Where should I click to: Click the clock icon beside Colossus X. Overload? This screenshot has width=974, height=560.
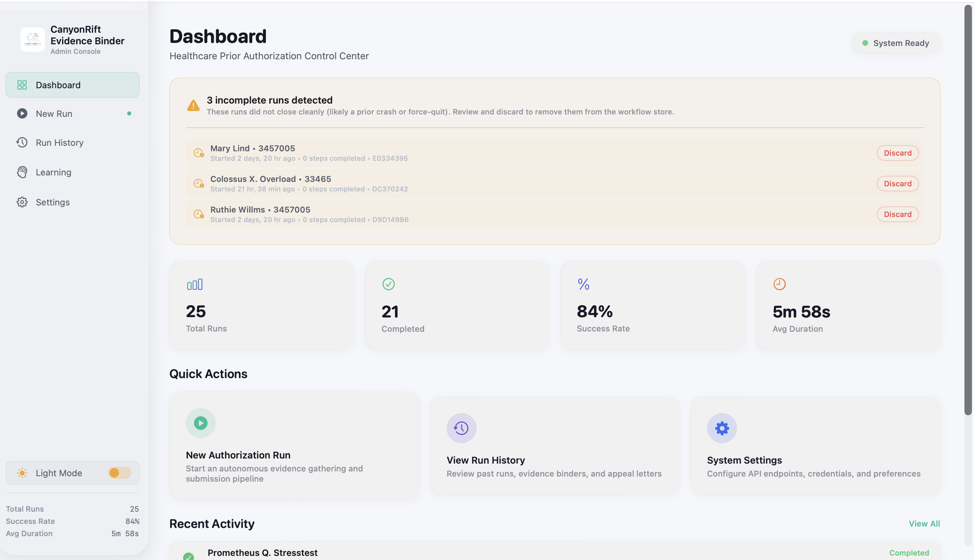click(x=198, y=184)
